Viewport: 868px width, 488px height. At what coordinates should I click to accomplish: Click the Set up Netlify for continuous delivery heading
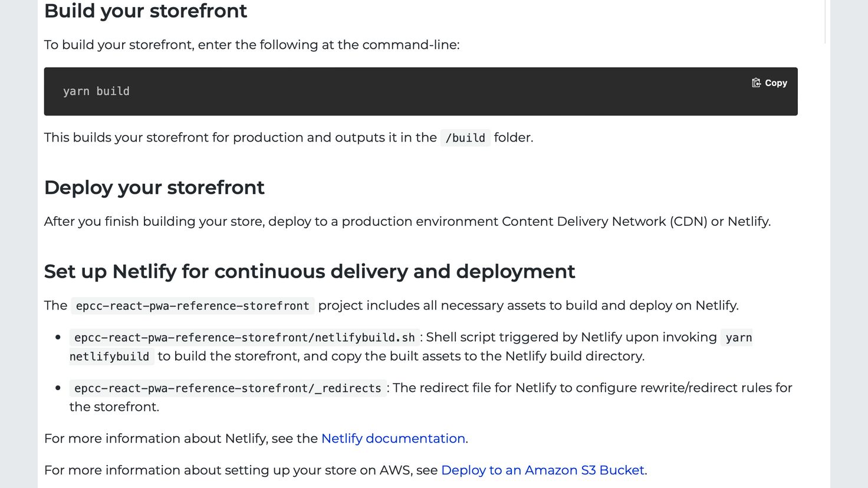pos(310,272)
